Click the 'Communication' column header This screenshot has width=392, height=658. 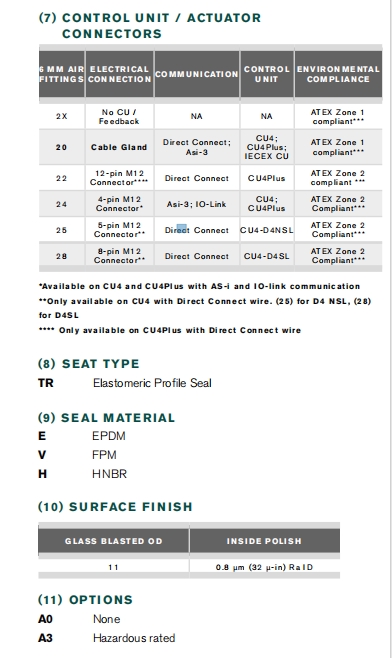(197, 74)
